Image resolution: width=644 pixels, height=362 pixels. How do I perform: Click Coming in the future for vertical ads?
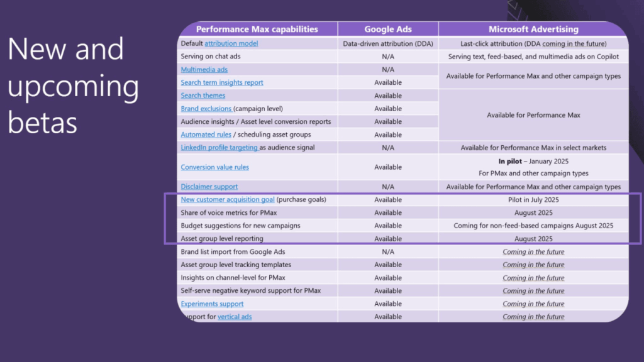533,317
